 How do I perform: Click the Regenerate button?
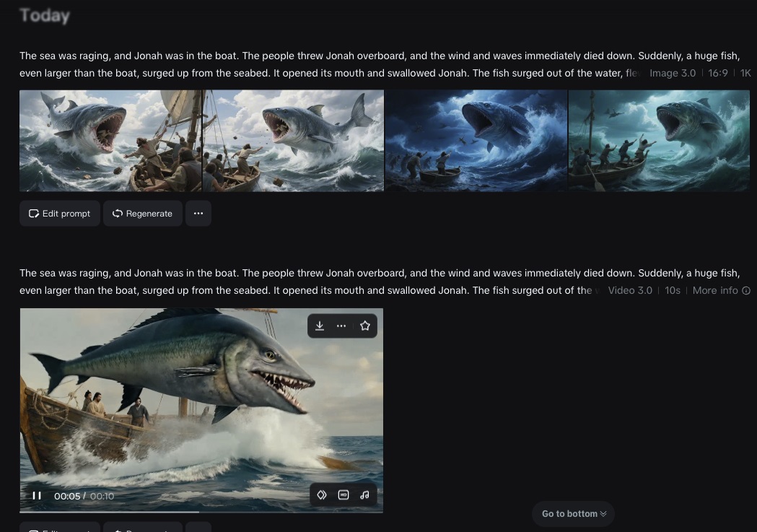tap(142, 213)
